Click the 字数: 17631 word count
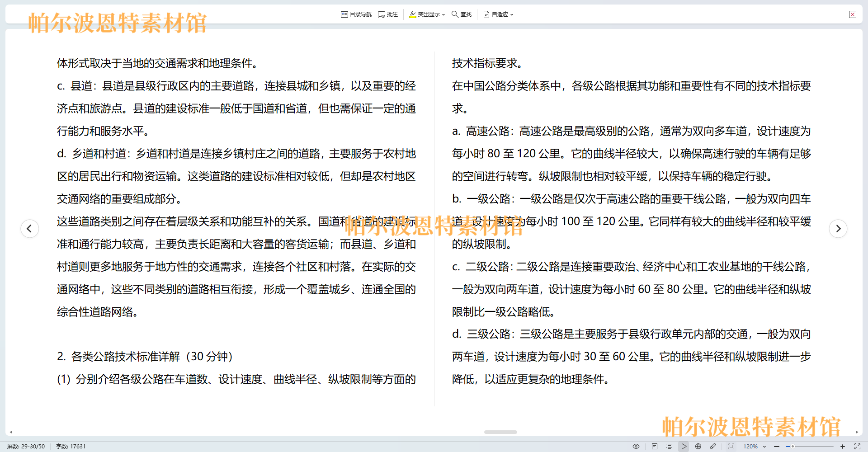Viewport: 868px width, 452px height. (x=71, y=446)
